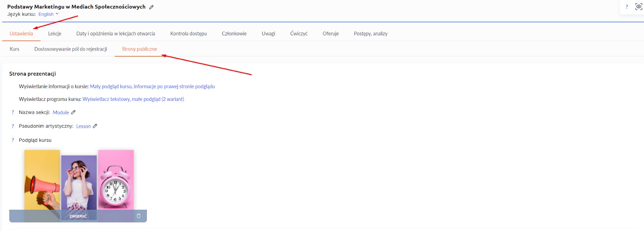Select the Strony publiczne sub-tab
The image size is (644, 231).
pos(140,49)
